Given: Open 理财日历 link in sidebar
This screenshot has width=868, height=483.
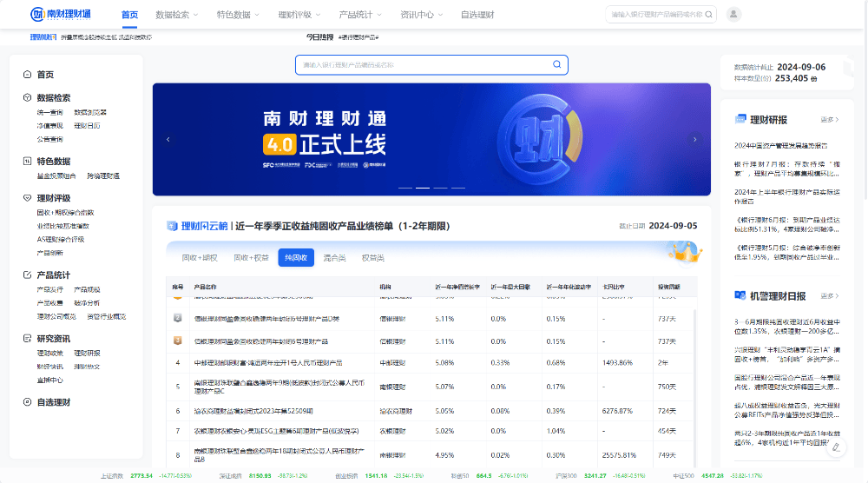Looking at the screenshot, I should (87, 125).
